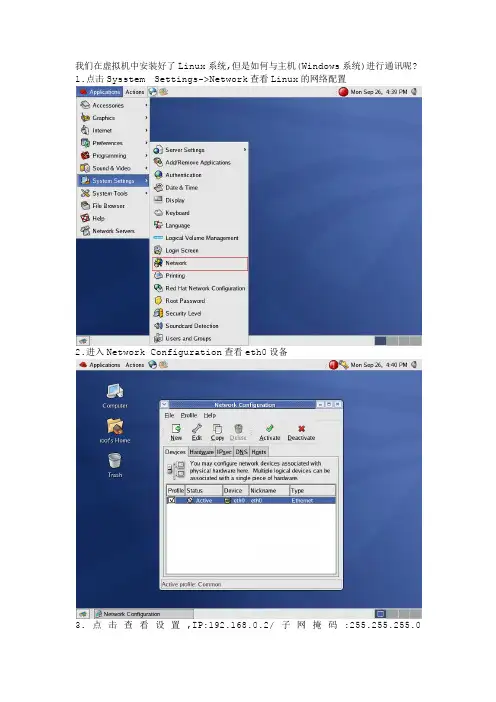Select the Devices tab
Viewport: 496px width, 702px height.
tap(175, 452)
